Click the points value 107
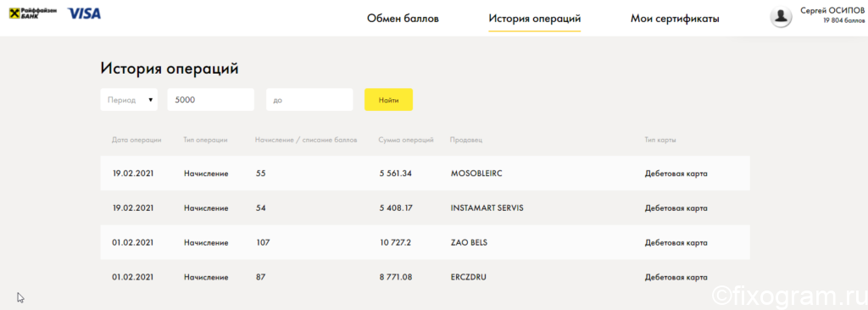Image resolution: width=868 pixels, height=310 pixels. [x=263, y=242]
